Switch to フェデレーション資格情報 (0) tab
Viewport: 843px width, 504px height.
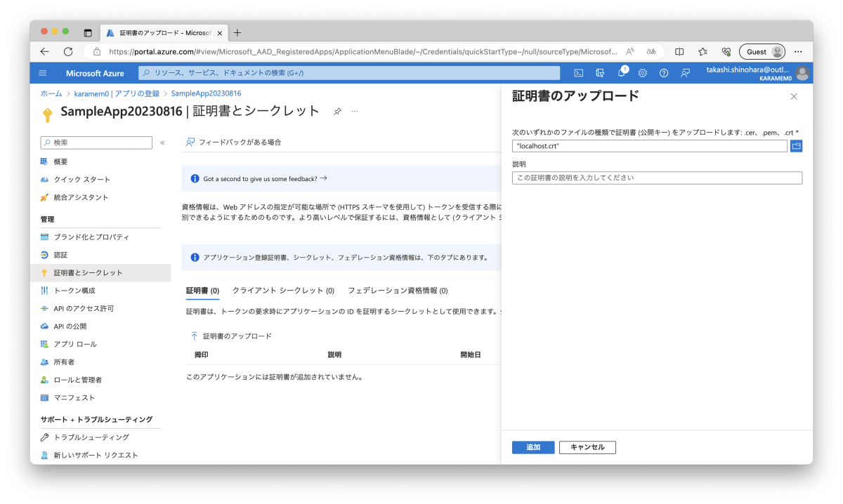[x=398, y=291]
